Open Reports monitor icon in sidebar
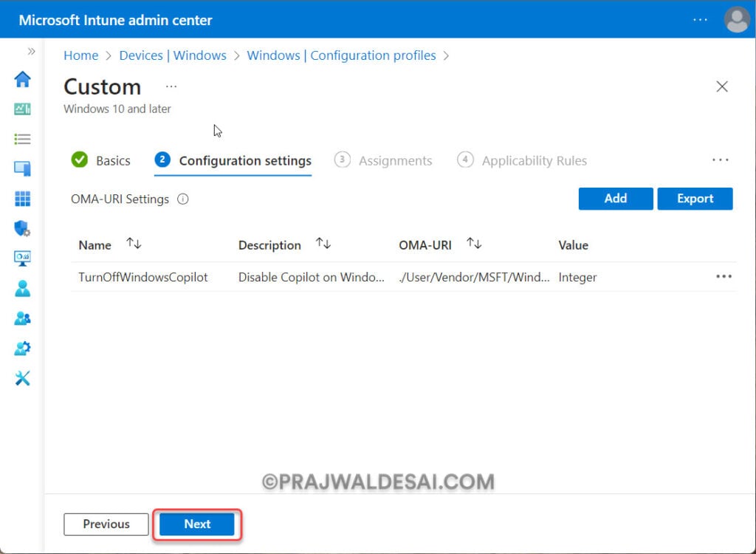Image resolution: width=756 pixels, height=554 pixels. click(x=22, y=259)
